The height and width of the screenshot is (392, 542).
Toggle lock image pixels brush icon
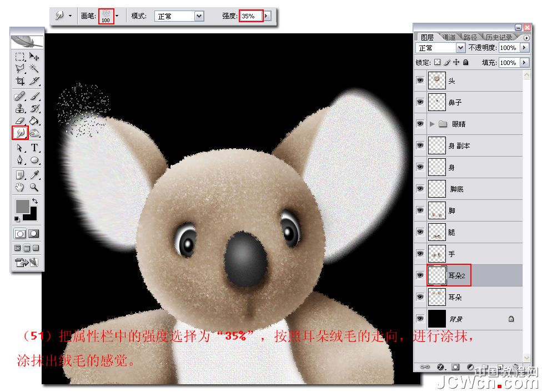click(447, 62)
